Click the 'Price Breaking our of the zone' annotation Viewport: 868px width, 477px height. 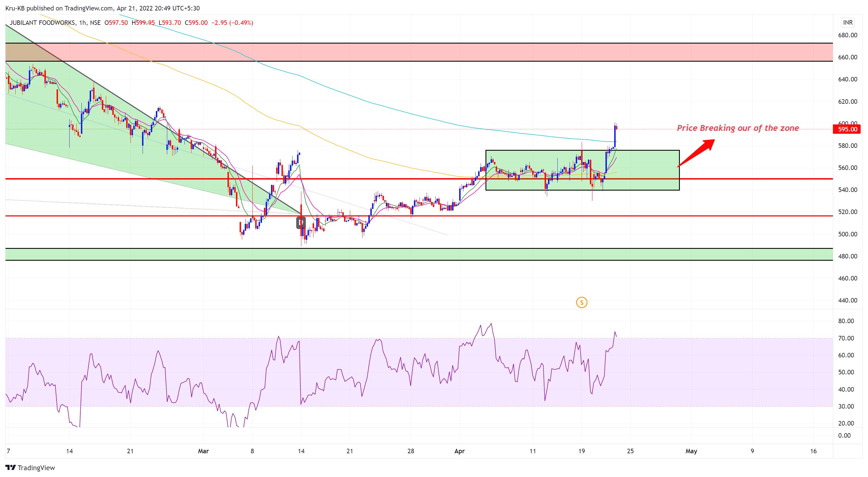738,128
